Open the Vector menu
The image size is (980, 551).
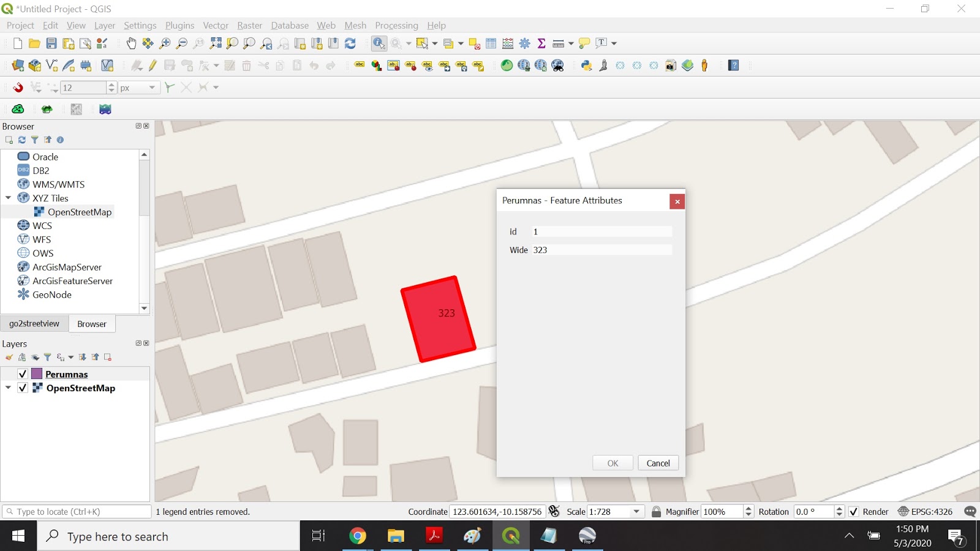(x=216, y=25)
